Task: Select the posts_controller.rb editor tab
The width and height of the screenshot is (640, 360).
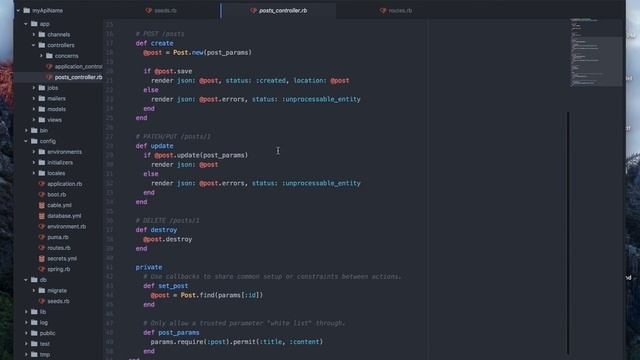Action: point(278,11)
